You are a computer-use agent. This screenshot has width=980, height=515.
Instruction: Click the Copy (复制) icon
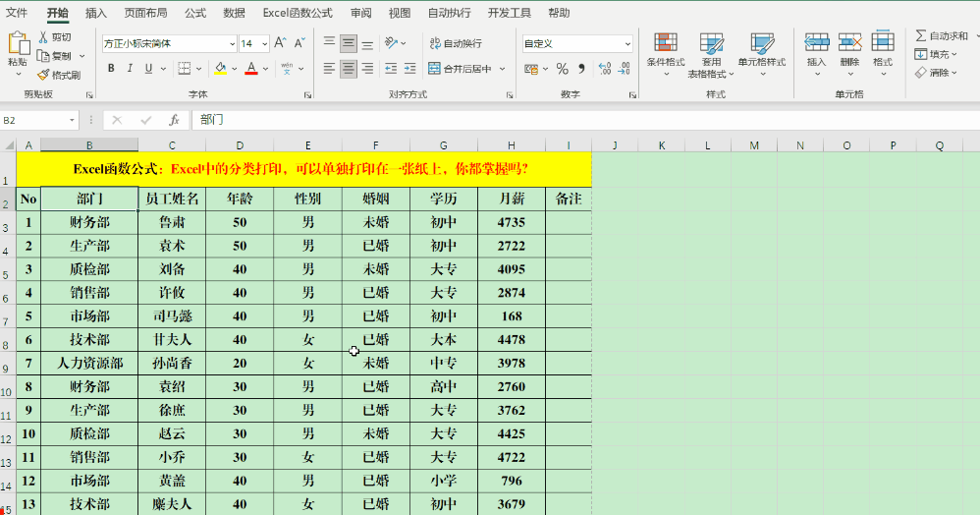[x=43, y=56]
